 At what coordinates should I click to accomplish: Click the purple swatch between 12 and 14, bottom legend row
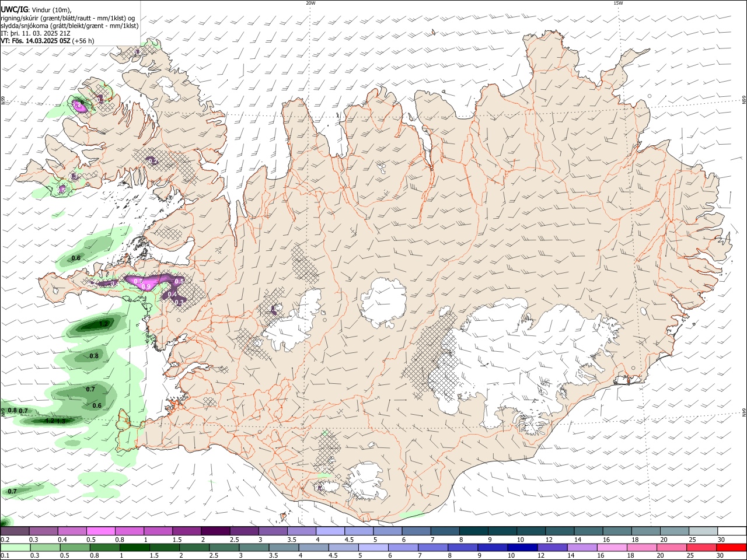(x=551, y=548)
